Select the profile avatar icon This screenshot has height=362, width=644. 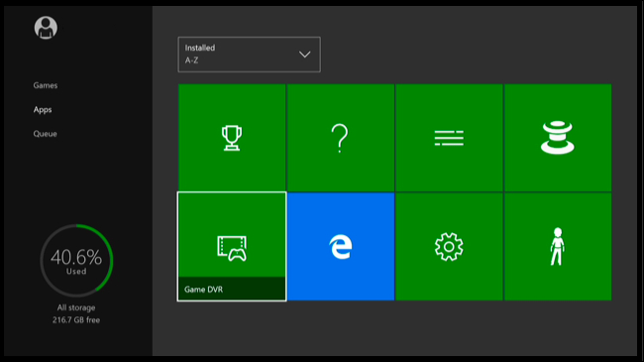pos(46,28)
